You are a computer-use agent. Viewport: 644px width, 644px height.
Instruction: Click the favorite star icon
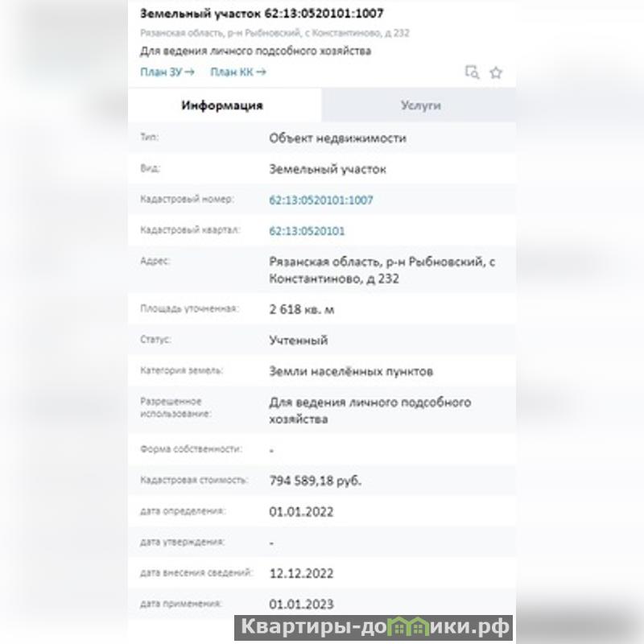click(x=496, y=72)
